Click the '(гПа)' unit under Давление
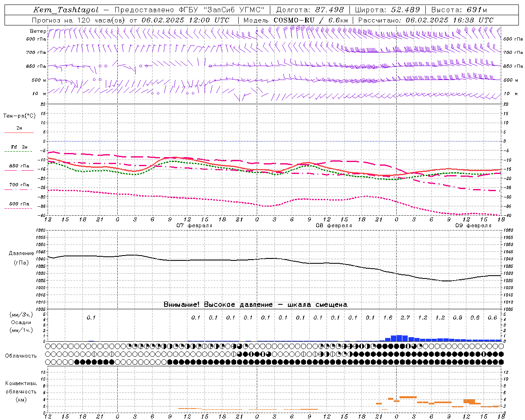Image resolution: width=525 pixels, height=420 pixels. click(x=21, y=263)
